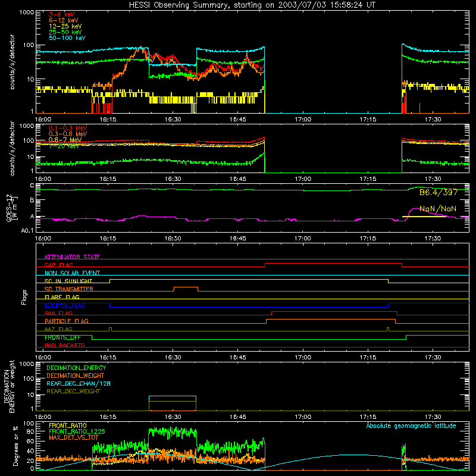Image resolution: width=476 pixels, height=476 pixels.
Task: Select the ATTENUATOR_STATE flag label
Action: pyautogui.click(x=72, y=257)
